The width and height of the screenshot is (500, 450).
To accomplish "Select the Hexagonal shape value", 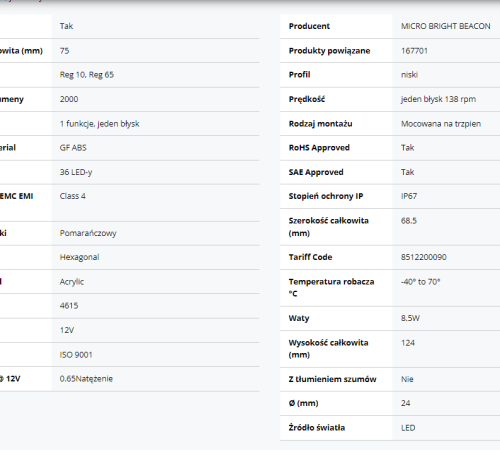I will [x=79, y=257].
